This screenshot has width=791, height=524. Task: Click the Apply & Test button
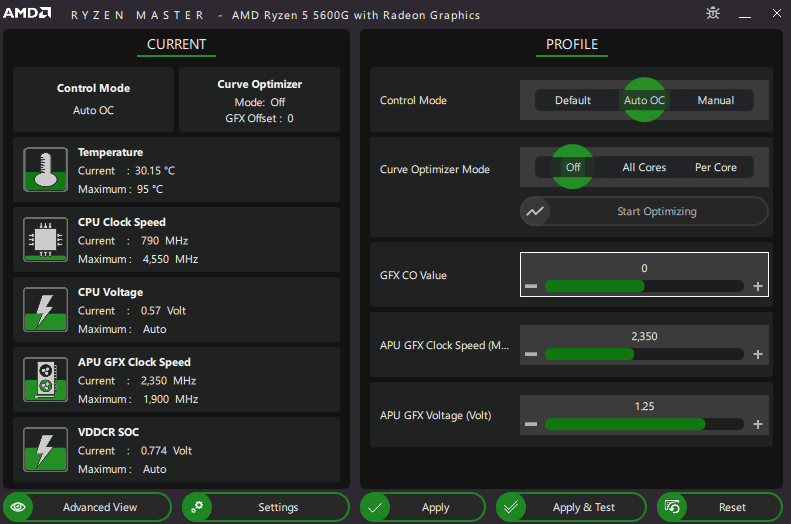click(571, 507)
